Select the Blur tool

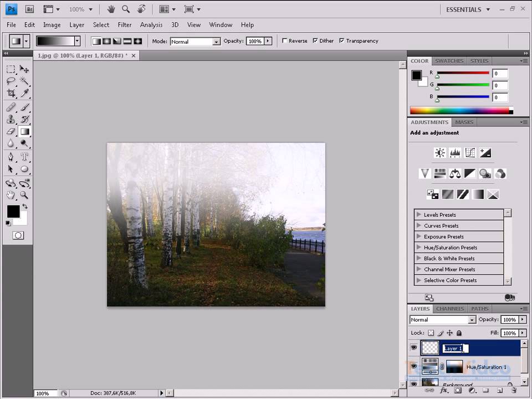point(11,143)
